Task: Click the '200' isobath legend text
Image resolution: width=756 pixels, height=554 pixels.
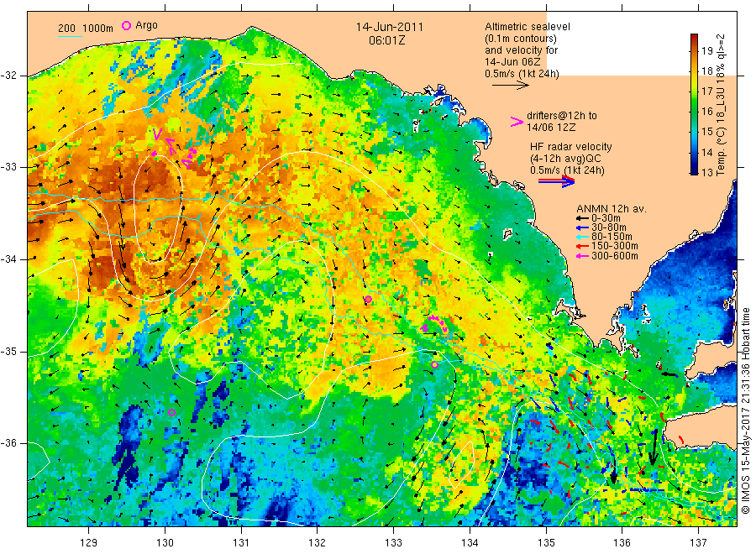Action: click(x=66, y=28)
